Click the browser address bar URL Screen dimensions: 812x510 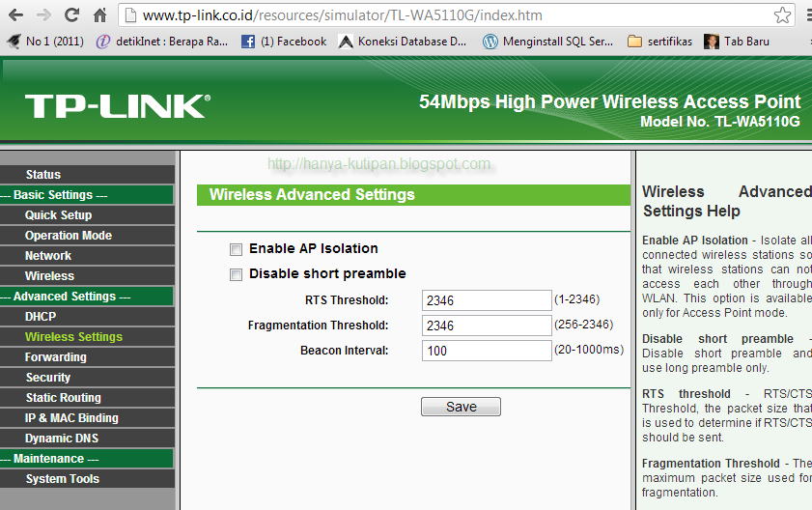[x=343, y=15]
